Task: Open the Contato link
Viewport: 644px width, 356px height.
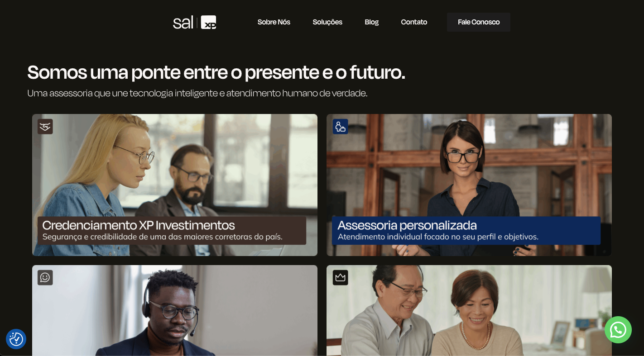Action: [x=414, y=22]
